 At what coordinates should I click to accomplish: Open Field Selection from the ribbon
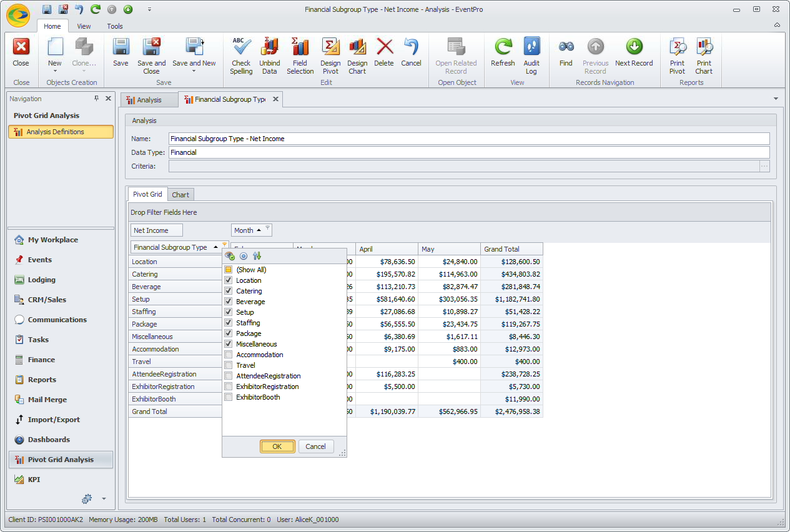point(300,56)
